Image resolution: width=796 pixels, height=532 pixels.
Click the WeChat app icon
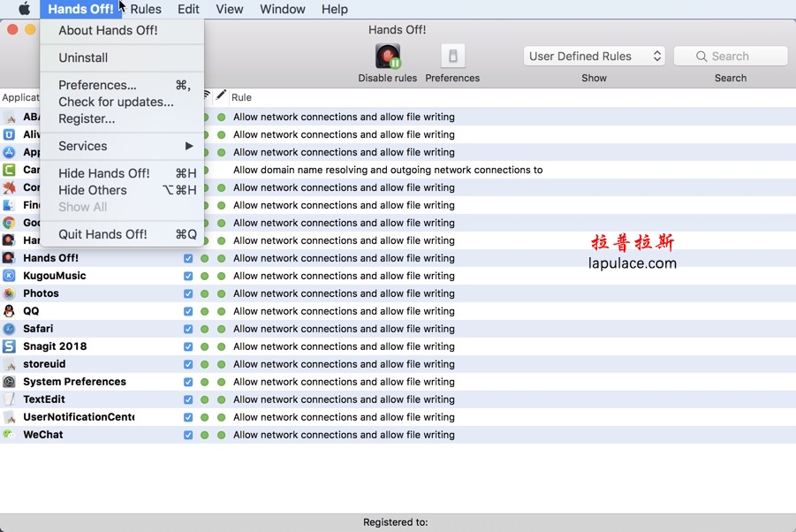click(x=9, y=435)
